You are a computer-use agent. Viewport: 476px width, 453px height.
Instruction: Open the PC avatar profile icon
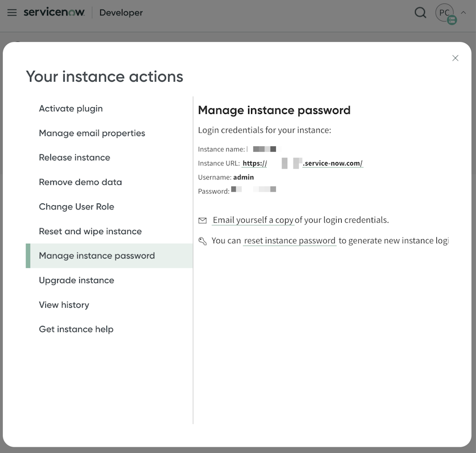[444, 12]
